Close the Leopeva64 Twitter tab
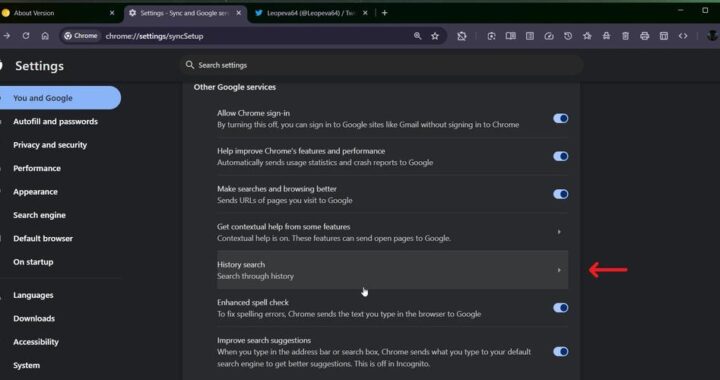This screenshot has height=380, width=720. [x=365, y=13]
